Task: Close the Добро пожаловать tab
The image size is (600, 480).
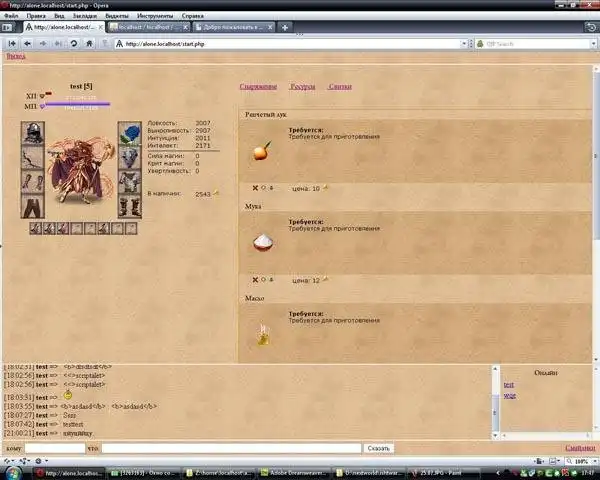Action: (270, 27)
